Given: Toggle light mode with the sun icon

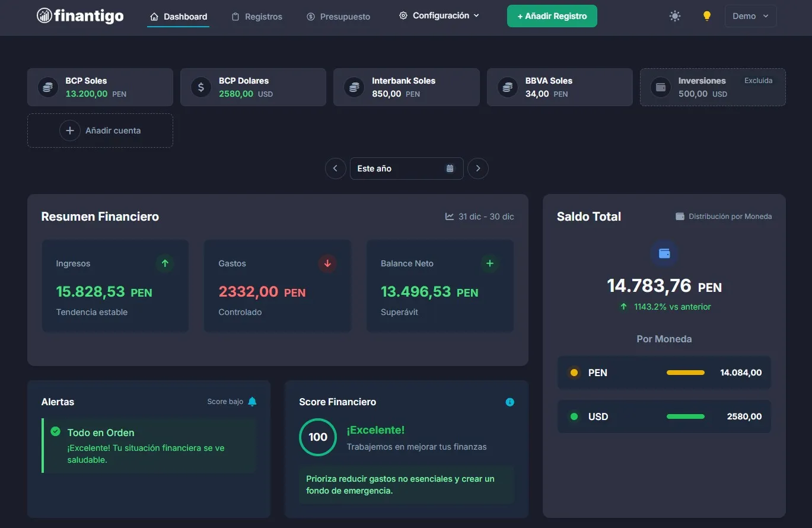Looking at the screenshot, I should [x=674, y=16].
